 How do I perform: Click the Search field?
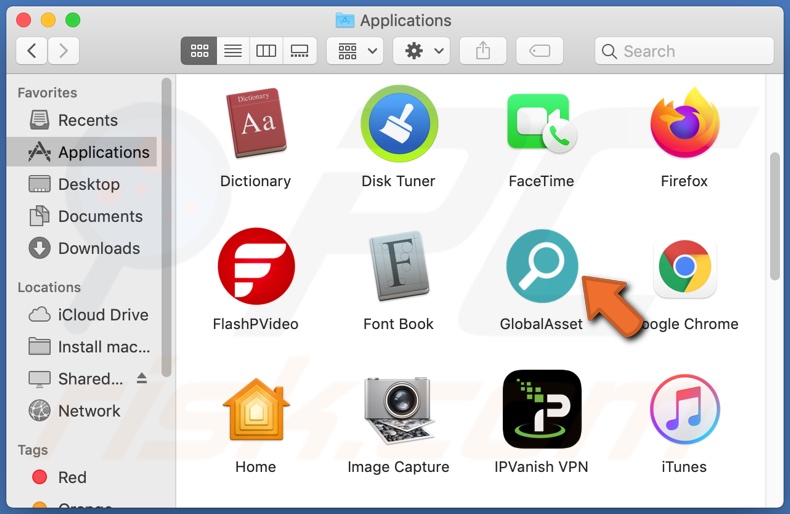(x=684, y=51)
